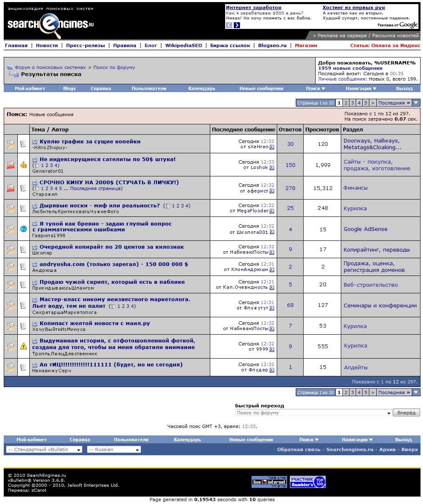423x504 pixels.
Task: Open the 'Быстрый переход' forum jump combo box
Action: 314,413
